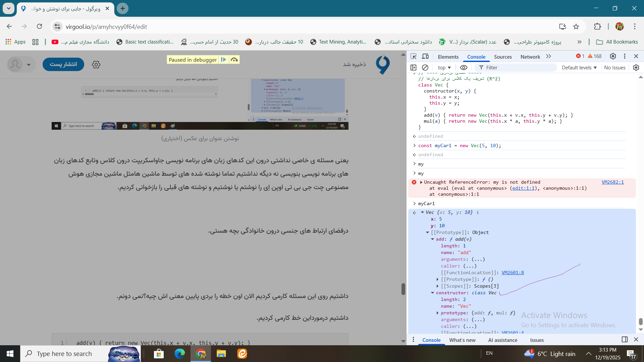This screenshot has width=644, height=362.
Task: Open the Network tab
Action: coord(530,57)
